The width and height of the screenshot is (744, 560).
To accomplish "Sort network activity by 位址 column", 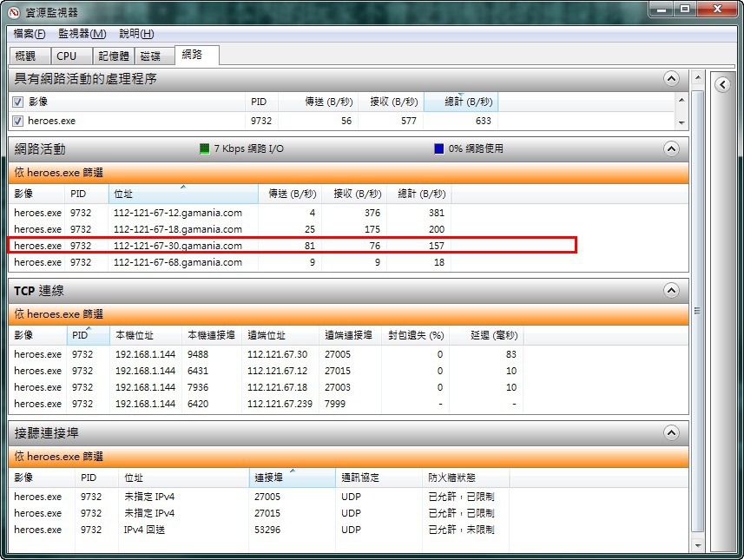I will 183,194.
